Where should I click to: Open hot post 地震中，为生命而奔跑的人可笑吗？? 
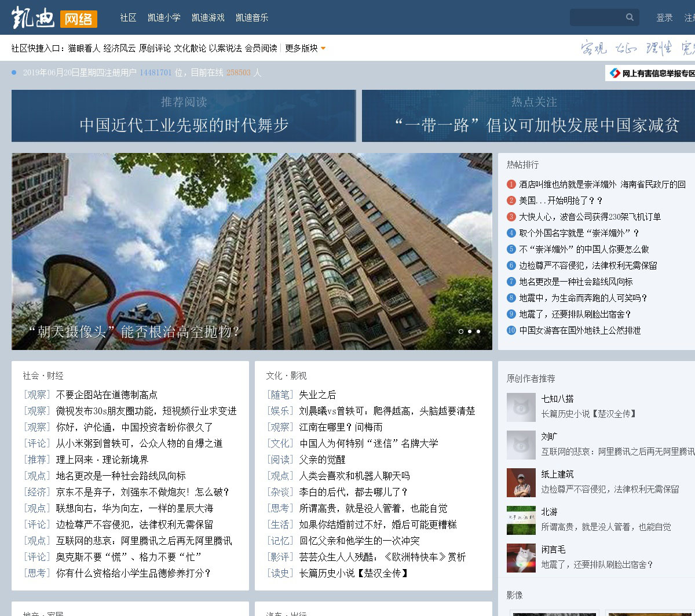[583, 298]
